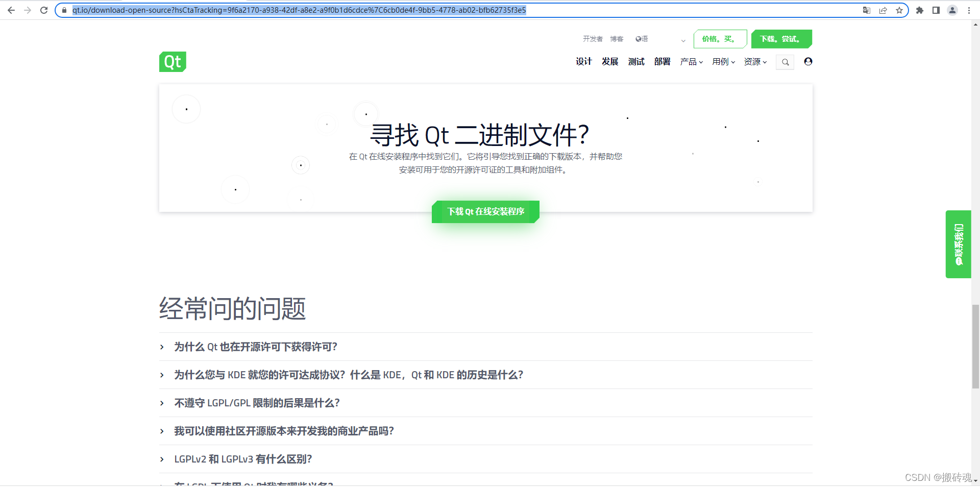
Task: Click the browser back arrow
Action: pyautogui.click(x=11, y=10)
